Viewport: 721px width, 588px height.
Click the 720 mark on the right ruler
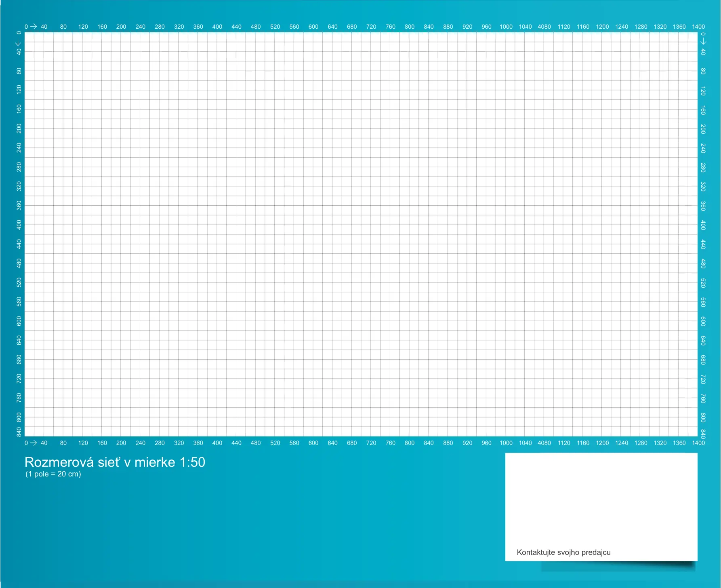tap(703, 379)
